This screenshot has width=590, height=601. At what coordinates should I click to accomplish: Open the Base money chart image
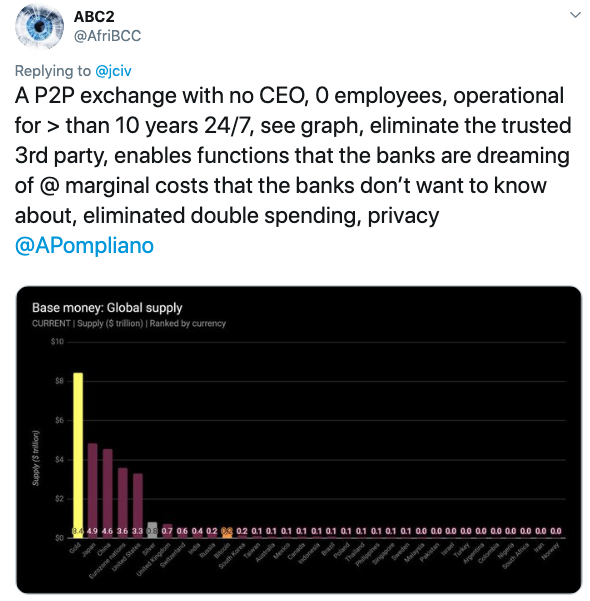point(299,440)
